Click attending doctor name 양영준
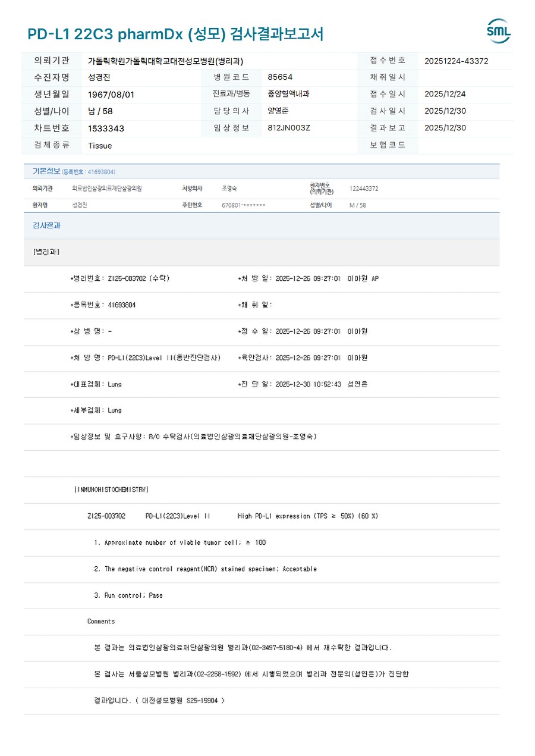535x756 pixels. point(278,111)
